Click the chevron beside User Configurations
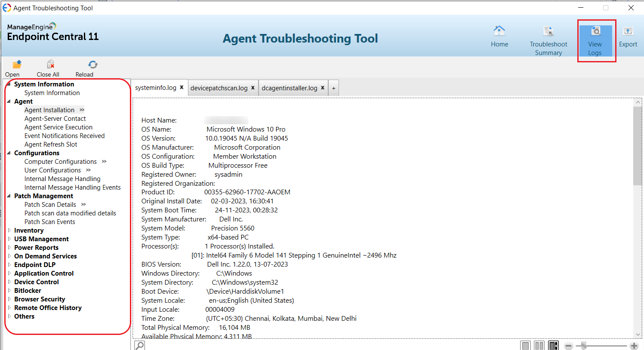This screenshot has width=644, height=350. point(88,170)
